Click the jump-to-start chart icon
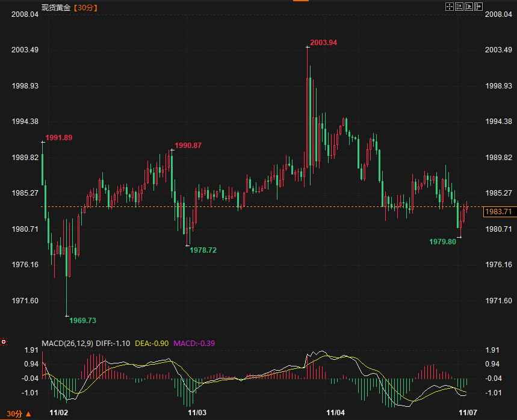The width and height of the screenshot is (517, 420). tap(459, 7)
